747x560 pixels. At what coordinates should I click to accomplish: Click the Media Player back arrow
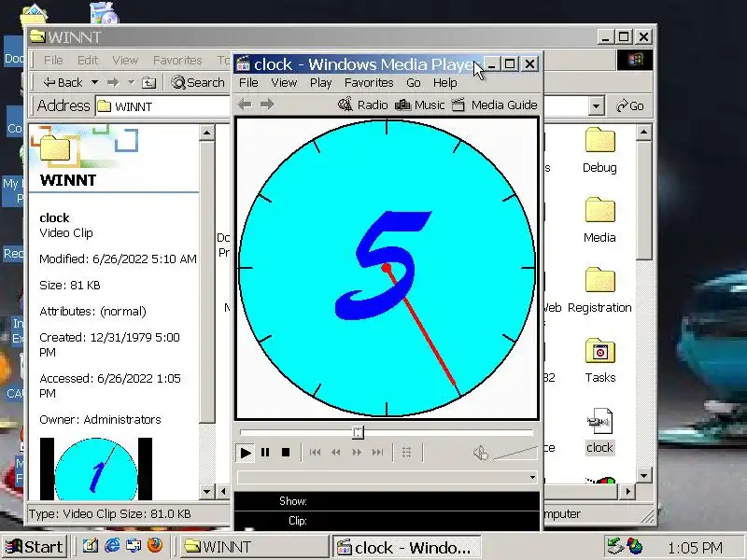pos(245,105)
